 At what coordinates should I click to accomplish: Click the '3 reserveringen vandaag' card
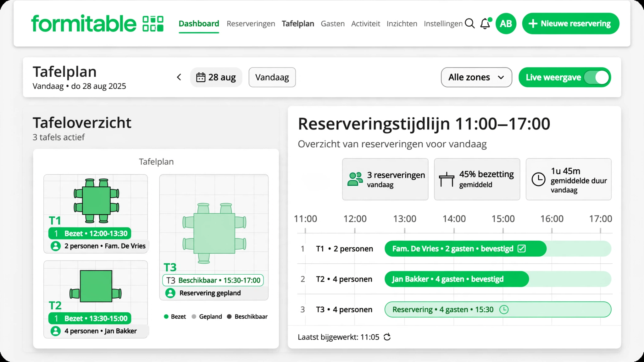coord(385,179)
